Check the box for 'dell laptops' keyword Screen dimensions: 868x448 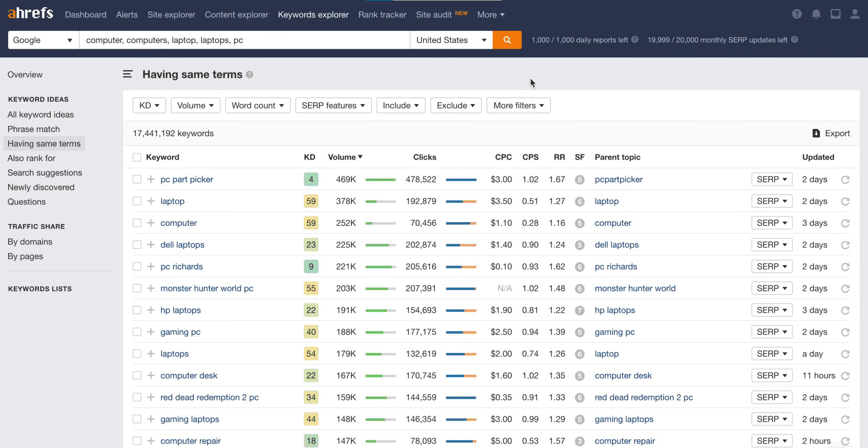137,245
